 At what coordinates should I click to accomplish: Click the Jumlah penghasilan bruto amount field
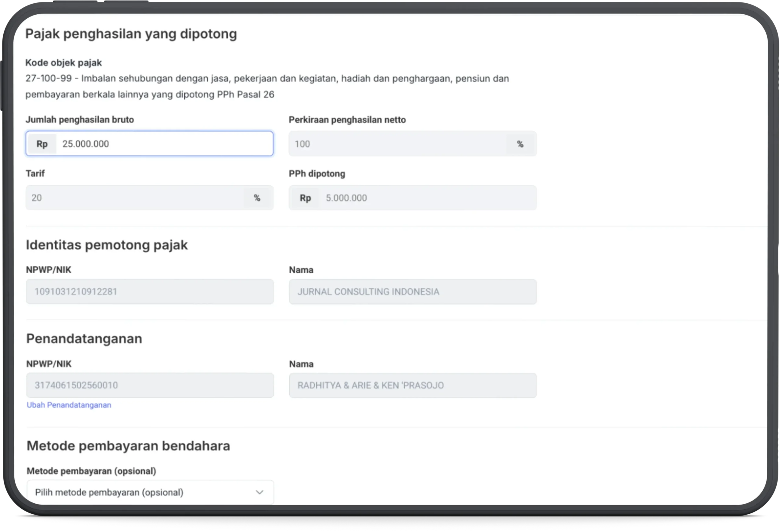(164, 144)
